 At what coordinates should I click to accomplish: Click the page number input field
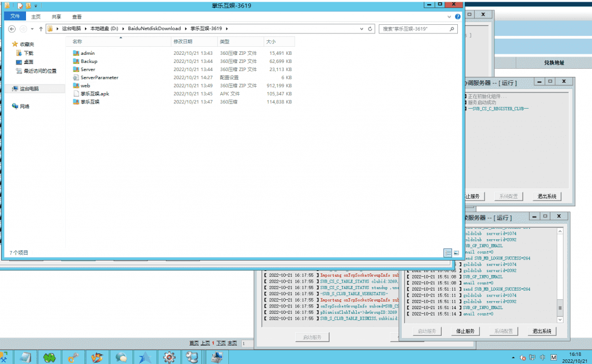tap(247, 343)
